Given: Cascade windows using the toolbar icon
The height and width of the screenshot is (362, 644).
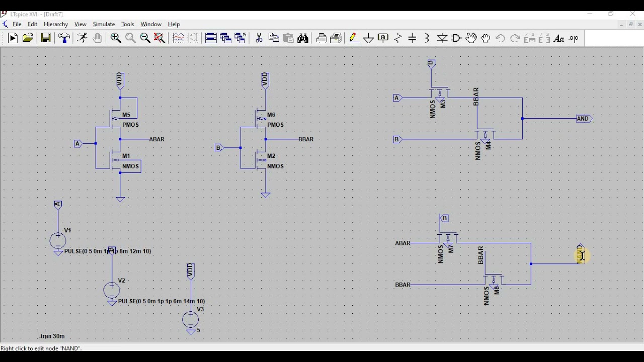Looking at the screenshot, I should coord(226,38).
